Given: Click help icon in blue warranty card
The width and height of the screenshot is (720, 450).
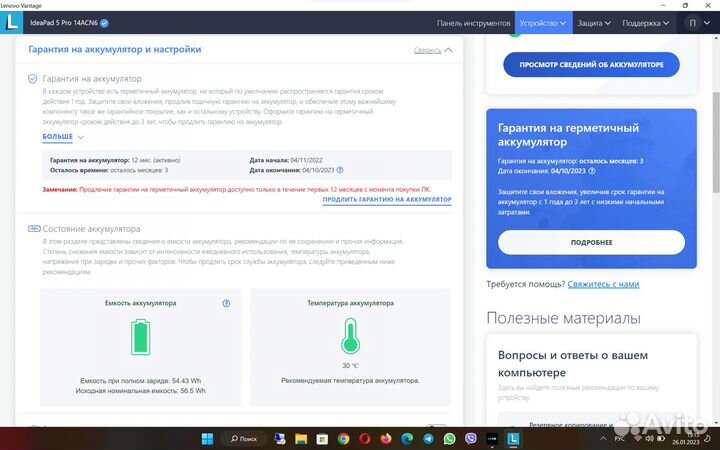Looking at the screenshot, I should (592, 171).
